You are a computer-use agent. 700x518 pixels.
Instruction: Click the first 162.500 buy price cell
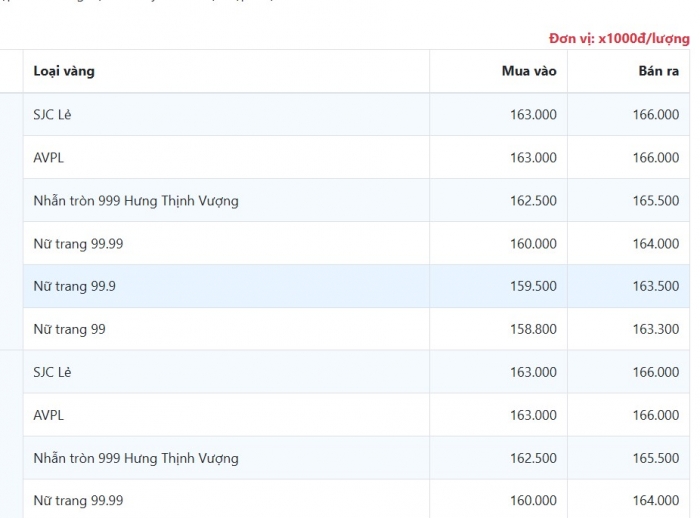tap(533, 201)
